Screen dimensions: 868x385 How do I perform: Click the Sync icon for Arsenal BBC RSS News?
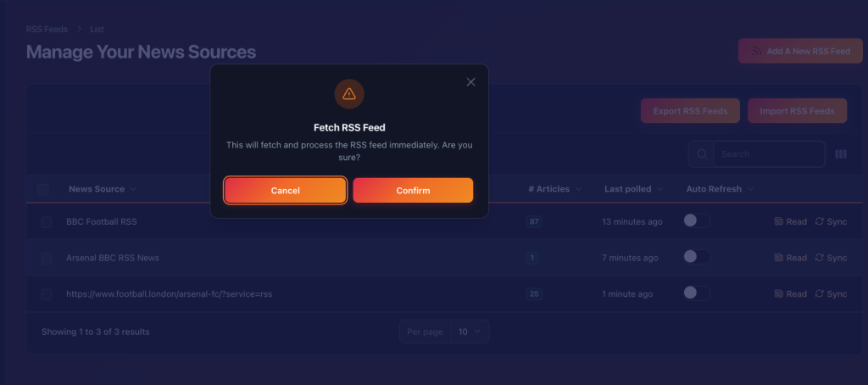(x=820, y=258)
